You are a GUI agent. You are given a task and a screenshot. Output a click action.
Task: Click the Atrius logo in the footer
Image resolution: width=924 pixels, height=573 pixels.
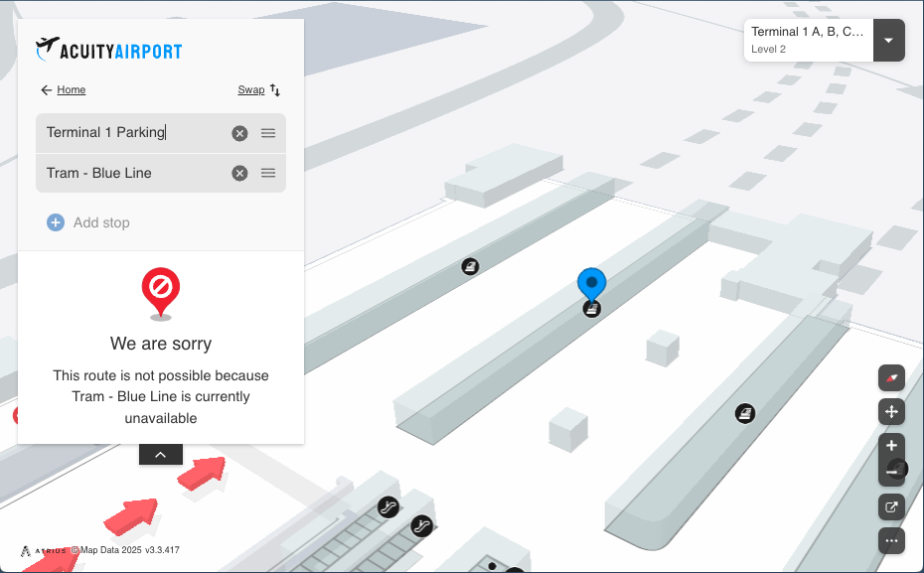point(44,551)
